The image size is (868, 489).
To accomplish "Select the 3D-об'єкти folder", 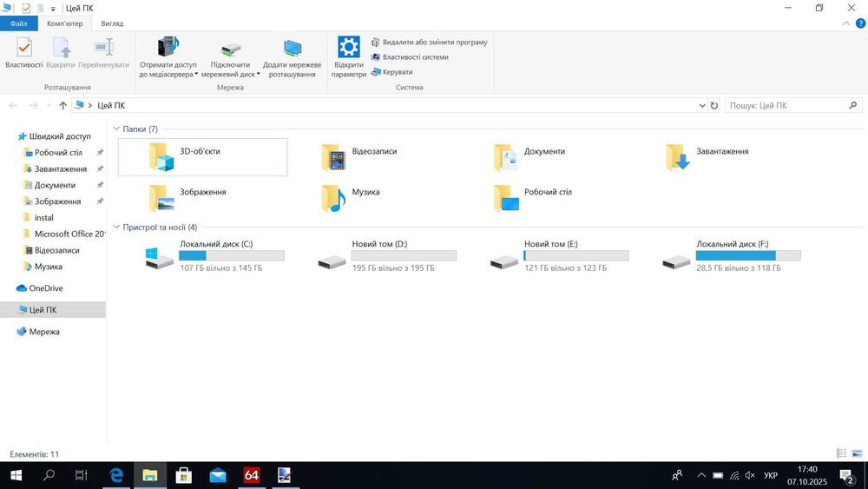I will [202, 156].
